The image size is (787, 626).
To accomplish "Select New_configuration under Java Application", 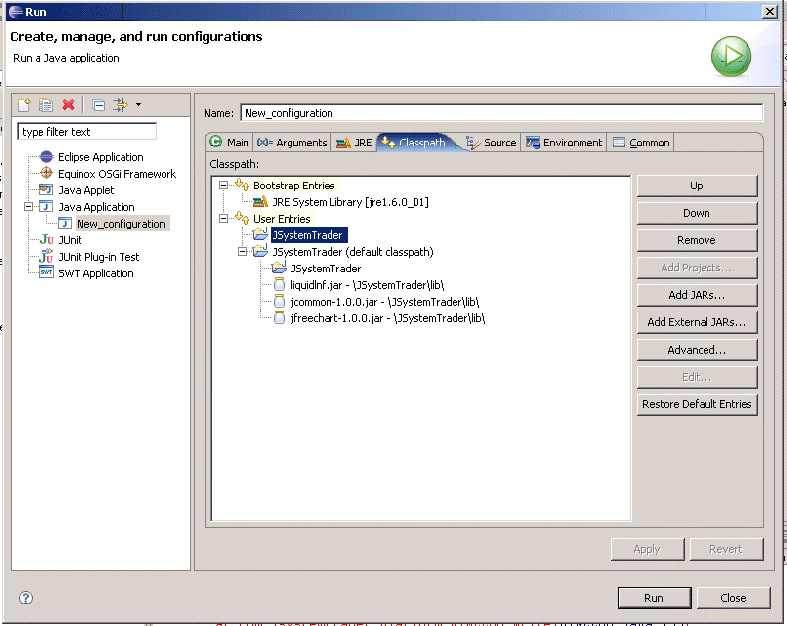I will click(121, 224).
